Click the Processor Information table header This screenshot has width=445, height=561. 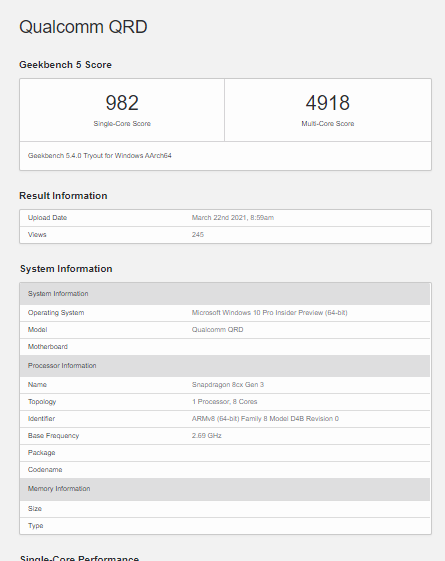[x=225, y=366]
